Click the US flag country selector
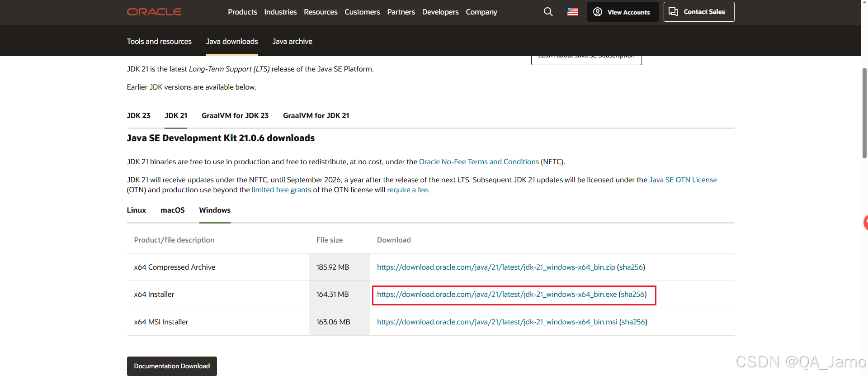 coord(573,12)
